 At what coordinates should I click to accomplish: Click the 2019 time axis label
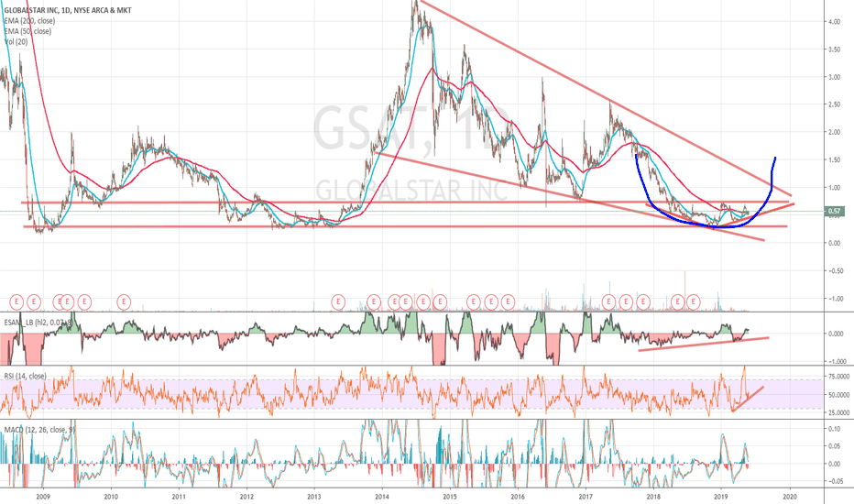point(721,497)
